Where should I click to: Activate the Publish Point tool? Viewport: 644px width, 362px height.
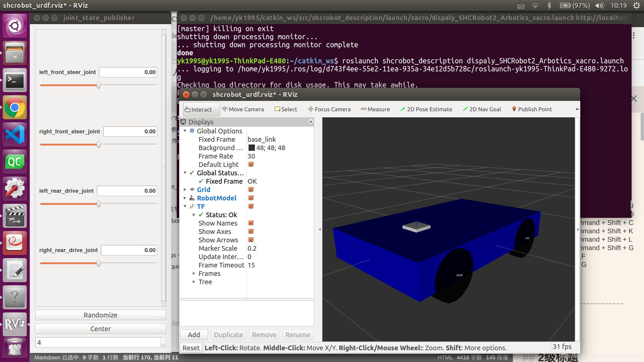pyautogui.click(x=532, y=109)
